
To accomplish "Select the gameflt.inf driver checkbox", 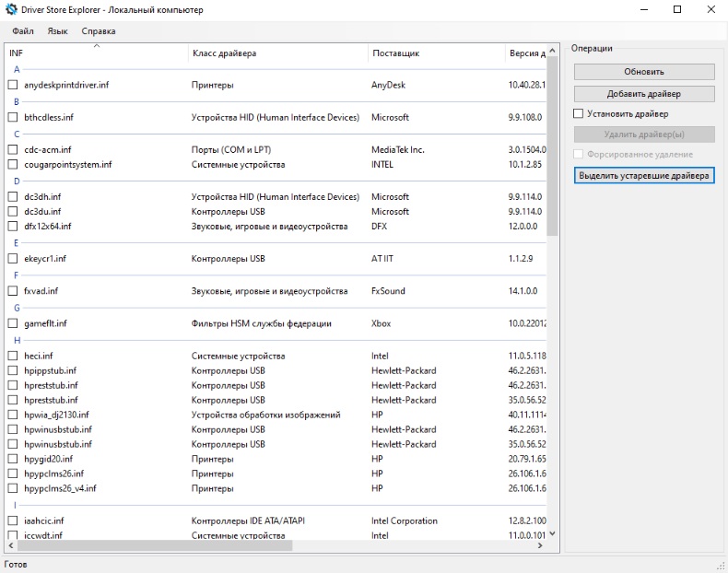I will [13, 323].
